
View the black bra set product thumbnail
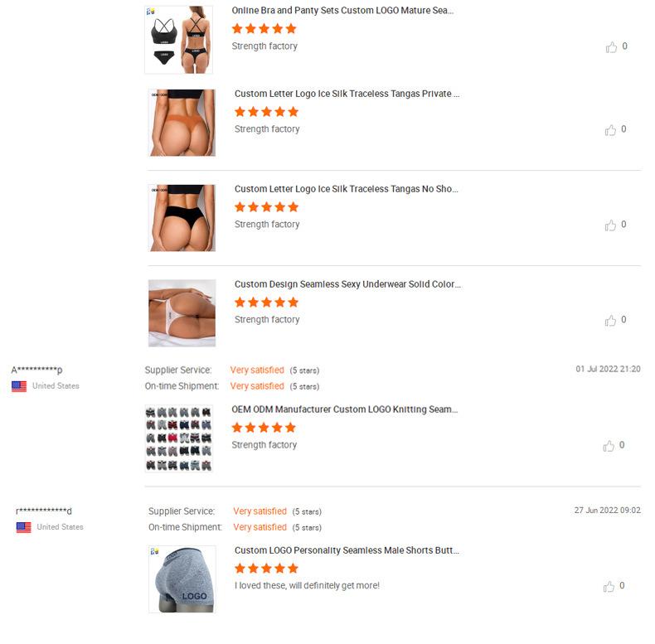179,40
